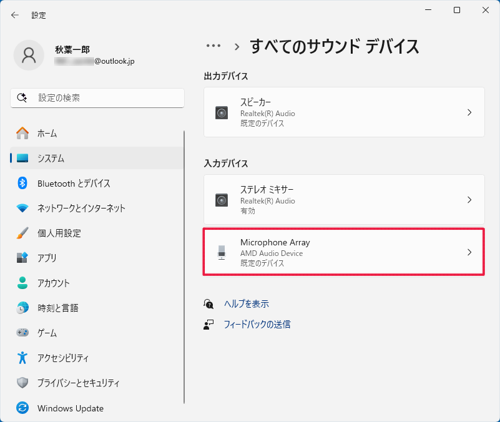Click the privacy shield icon
The image size is (500, 422).
pos(22,383)
